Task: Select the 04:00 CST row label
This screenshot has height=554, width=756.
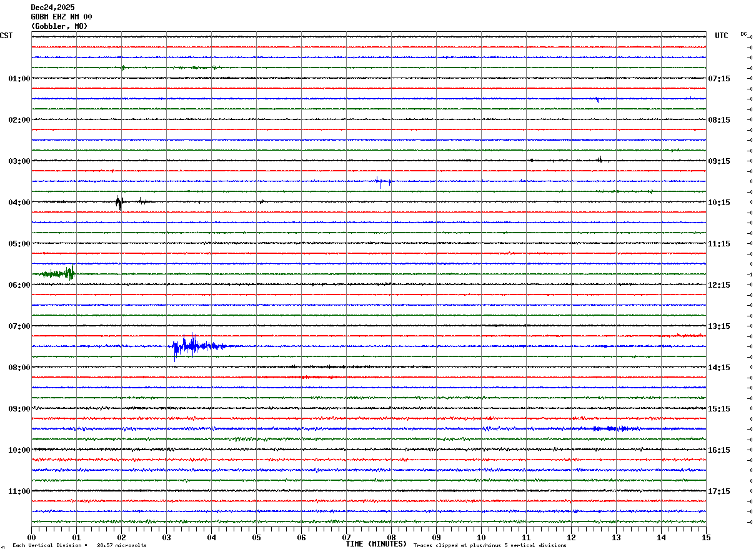Action: [x=19, y=203]
